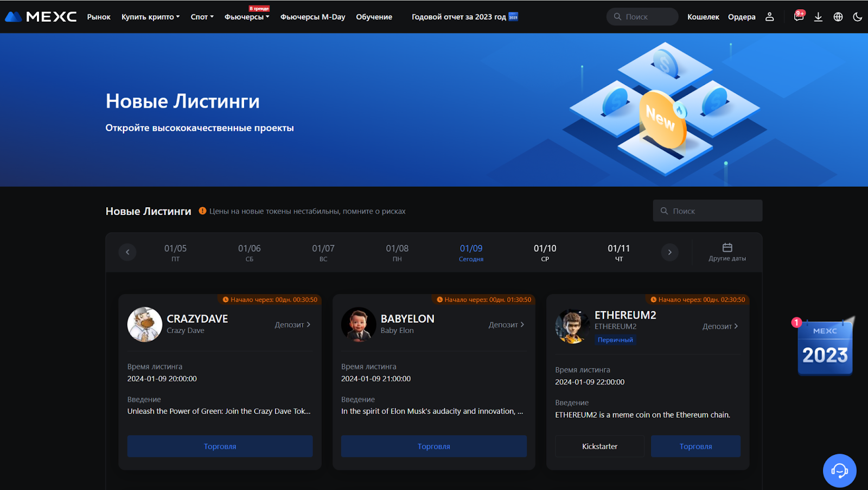Click the BABYELON token avatar

[x=359, y=324]
